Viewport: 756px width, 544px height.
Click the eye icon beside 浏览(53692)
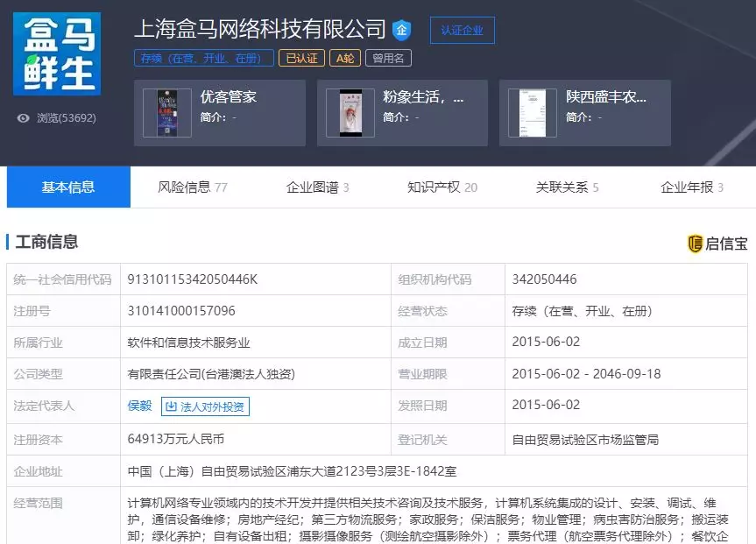[x=23, y=118]
